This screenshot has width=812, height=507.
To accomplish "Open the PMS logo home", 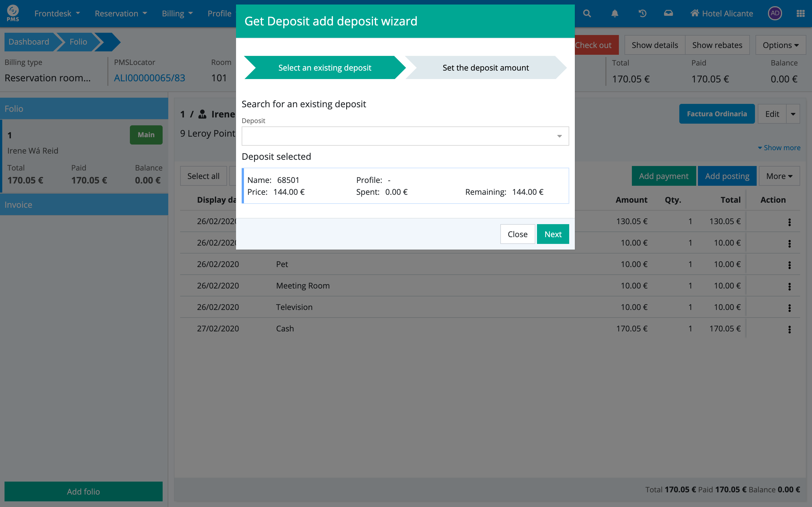I will pos(13,14).
